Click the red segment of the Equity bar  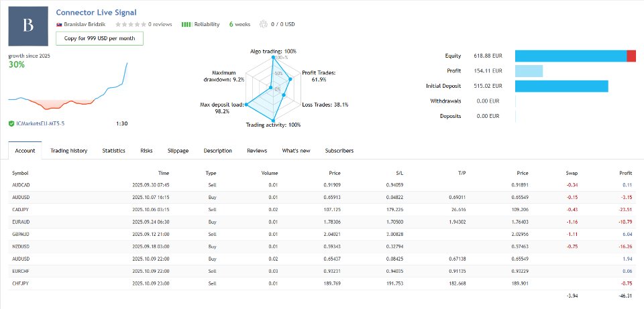[631, 56]
